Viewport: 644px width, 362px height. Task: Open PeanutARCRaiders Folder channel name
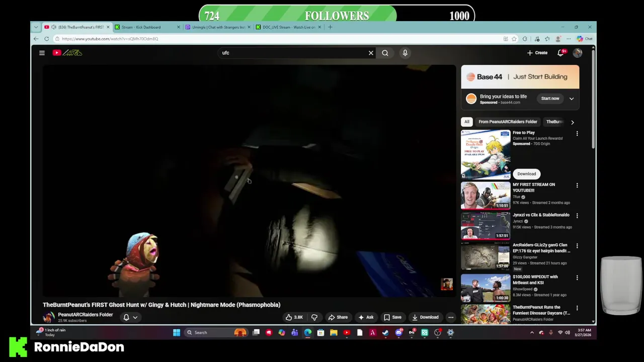(x=85, y=315)
